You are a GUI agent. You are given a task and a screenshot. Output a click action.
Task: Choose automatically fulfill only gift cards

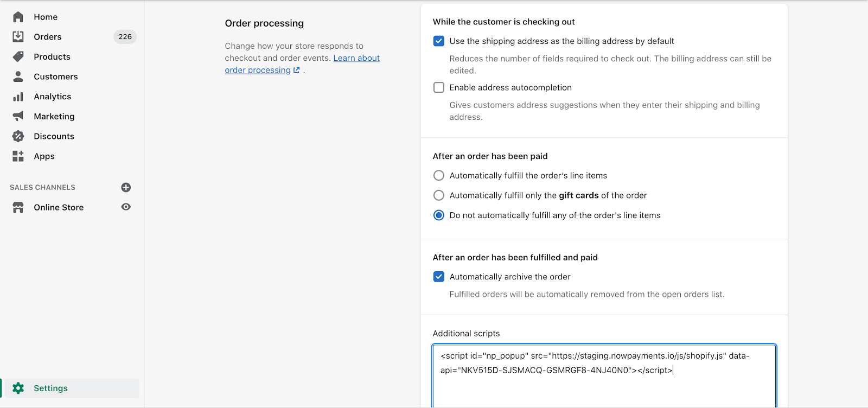[x=439, y=195]
